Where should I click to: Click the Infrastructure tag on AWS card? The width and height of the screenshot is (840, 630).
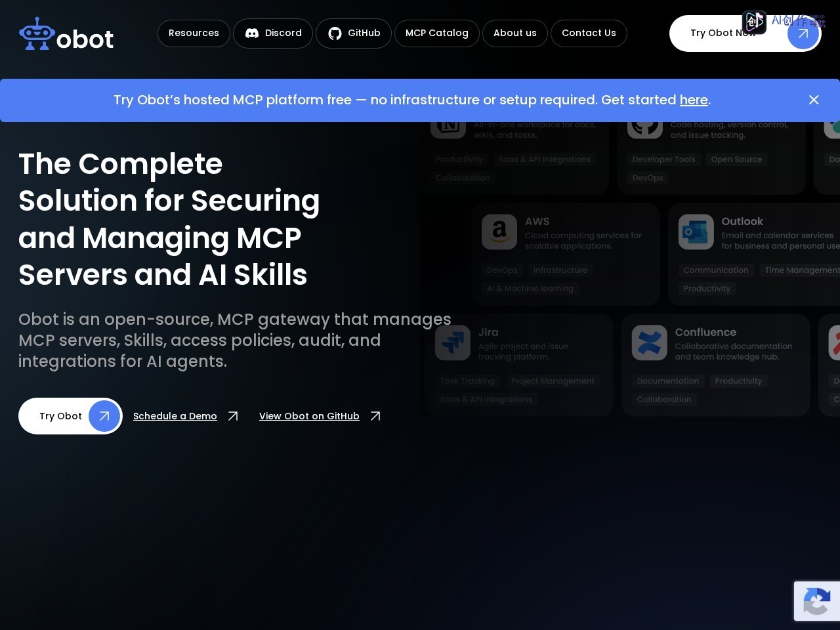click(x=560, y=270)
